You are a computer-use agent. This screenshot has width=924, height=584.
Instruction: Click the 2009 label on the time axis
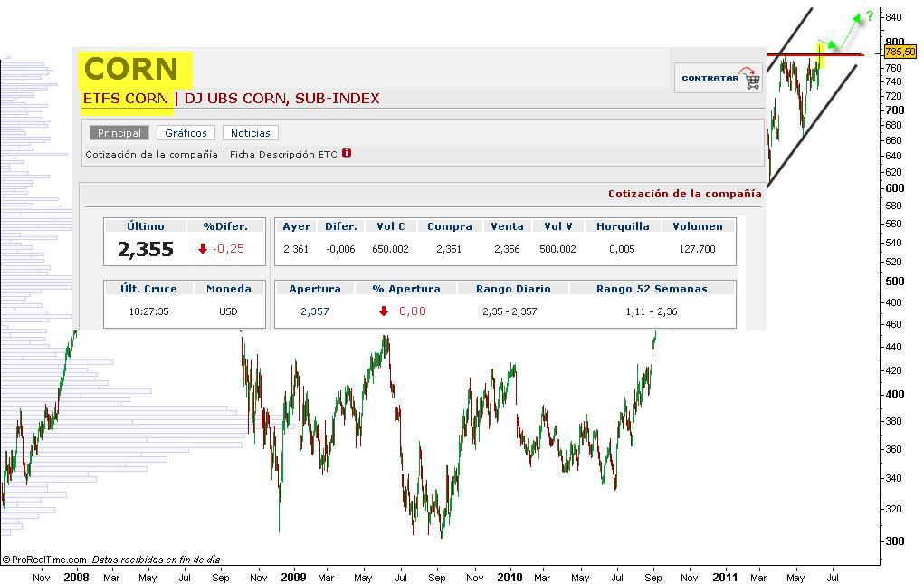click(x=293, y=577)
